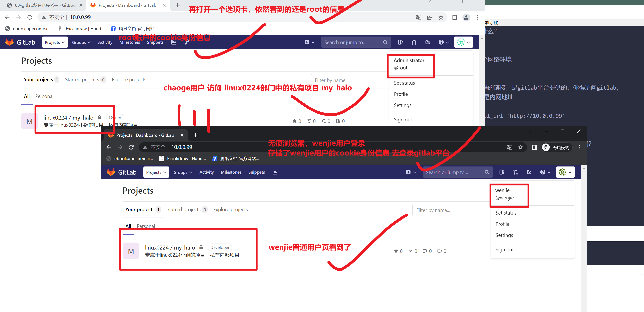Bookmark the page with the star in incognito window
The height and width of the screenshot is (312, 644).
[520, 147]
